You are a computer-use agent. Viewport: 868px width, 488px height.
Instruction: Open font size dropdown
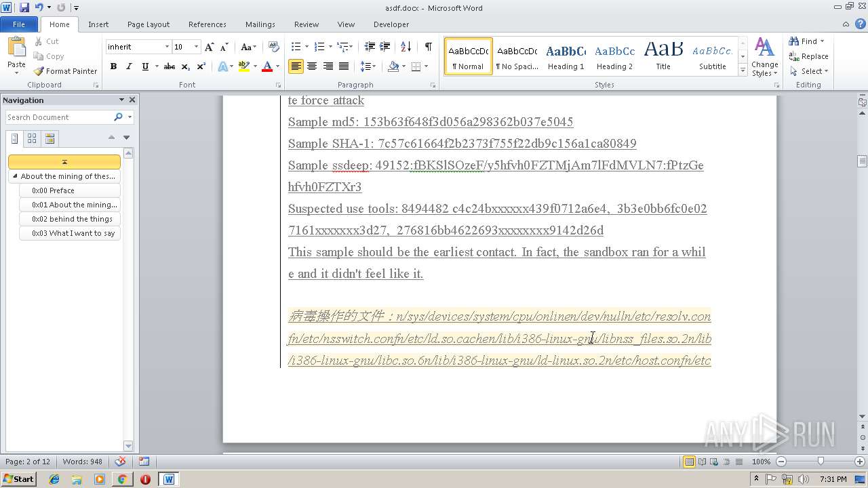pyautogui.click(x=197, y=47)
